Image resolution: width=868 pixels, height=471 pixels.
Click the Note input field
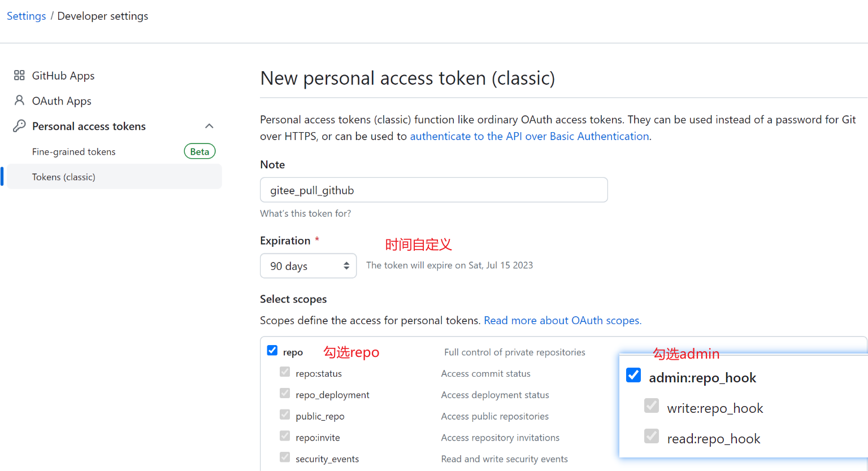(433, 190)
